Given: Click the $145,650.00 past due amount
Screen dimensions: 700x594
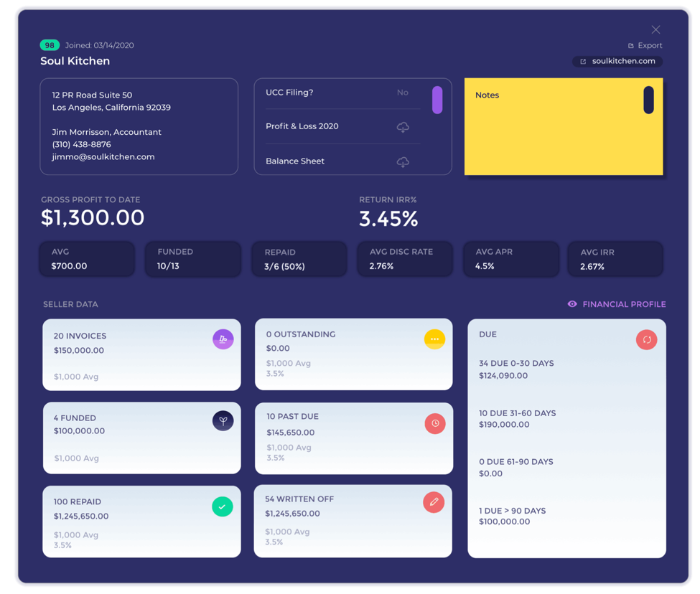Looking at the screenshot, I should click(x=291, y=433).
